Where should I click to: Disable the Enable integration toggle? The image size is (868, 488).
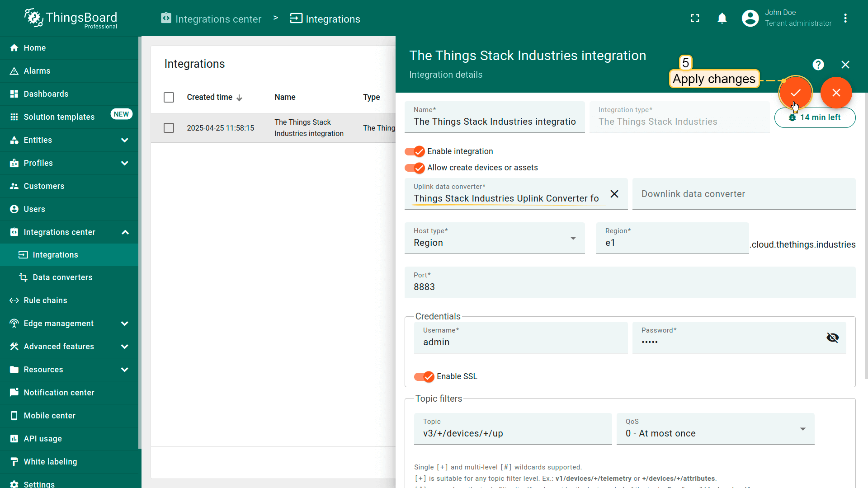pyautogui.click(x=415, y=151)
